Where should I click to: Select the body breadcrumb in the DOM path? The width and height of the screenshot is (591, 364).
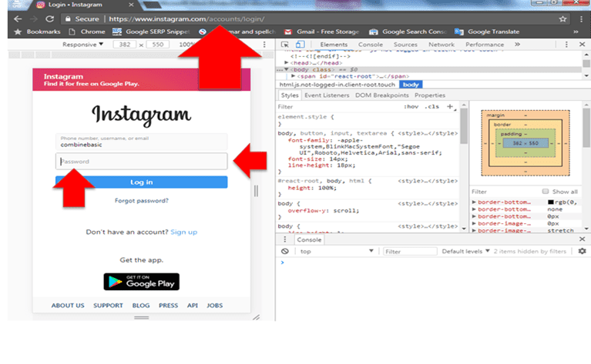411,85
